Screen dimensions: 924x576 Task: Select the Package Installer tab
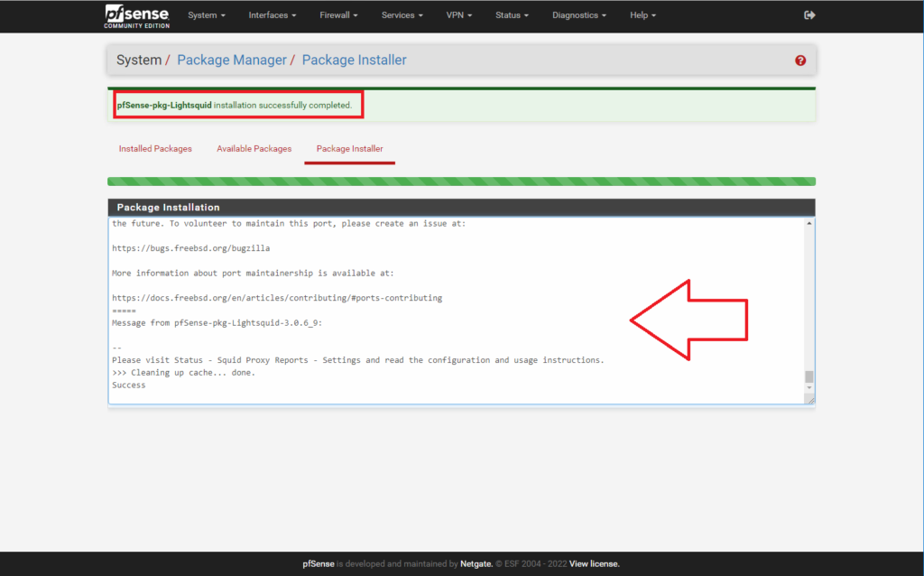(349, 149)
